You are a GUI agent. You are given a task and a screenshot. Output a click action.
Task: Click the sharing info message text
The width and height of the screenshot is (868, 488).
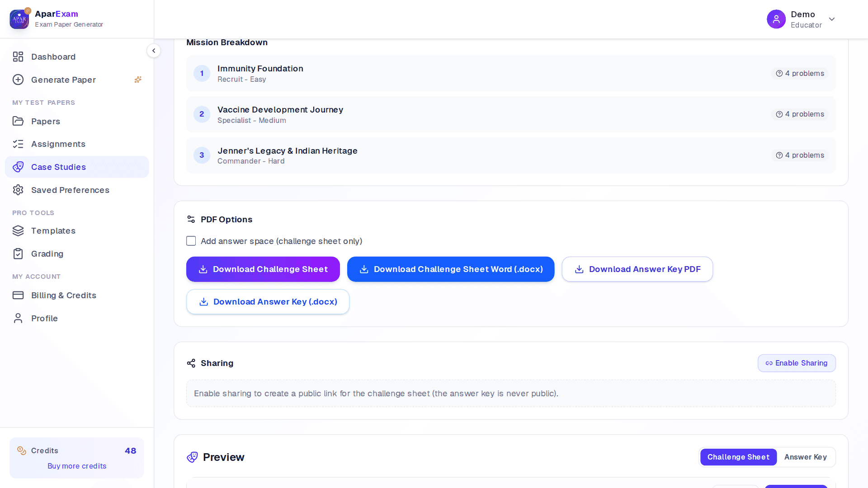tap(376, 394)
